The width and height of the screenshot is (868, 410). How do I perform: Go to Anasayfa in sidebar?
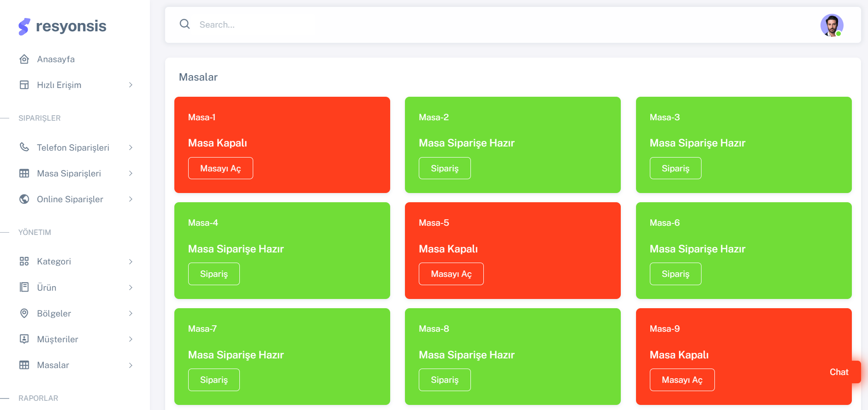(x=76, y=59)
